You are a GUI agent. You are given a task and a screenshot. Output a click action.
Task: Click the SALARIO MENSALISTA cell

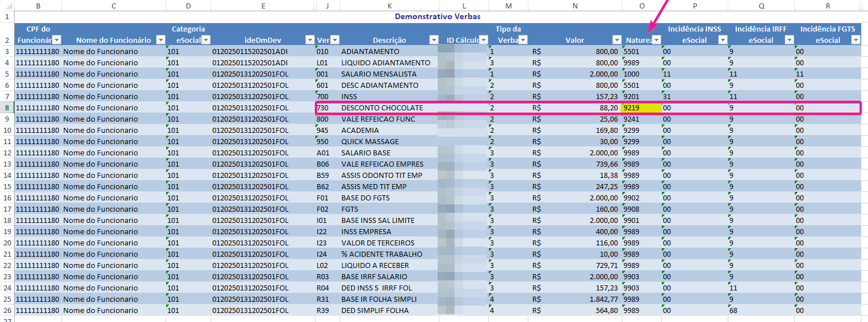click(x=390, y=74)
